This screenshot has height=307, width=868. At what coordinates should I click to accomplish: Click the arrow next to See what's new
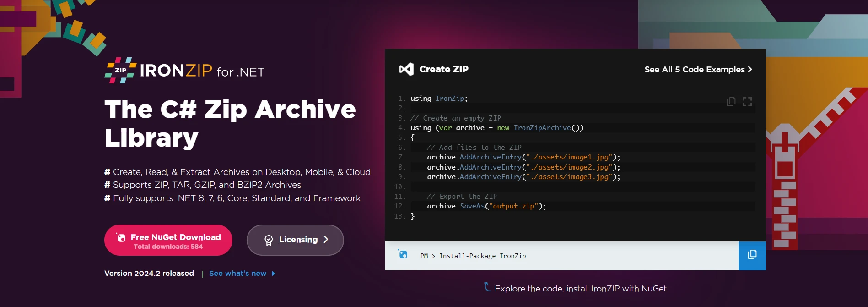(x=274, y=274)
